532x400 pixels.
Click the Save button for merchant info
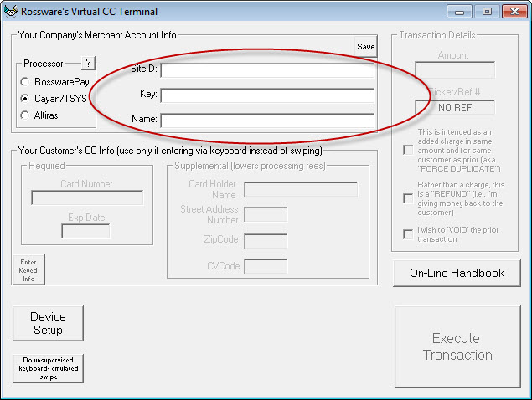(365, 47)
